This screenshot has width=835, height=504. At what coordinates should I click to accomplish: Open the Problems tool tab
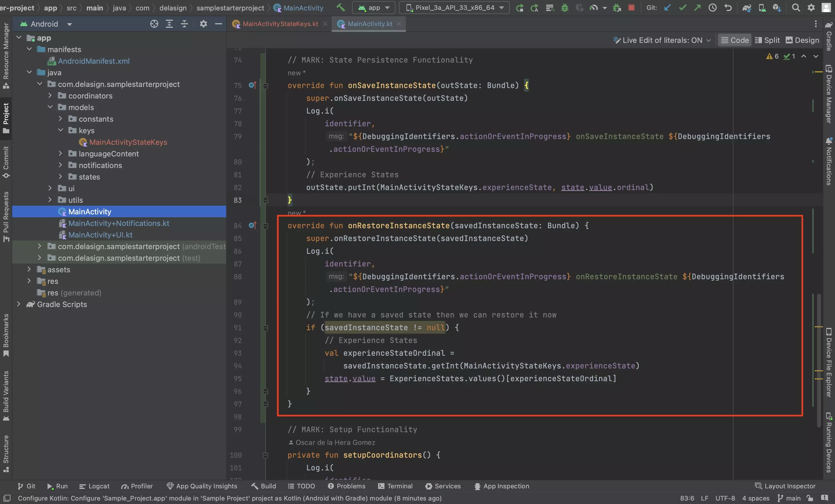[346, 486]
